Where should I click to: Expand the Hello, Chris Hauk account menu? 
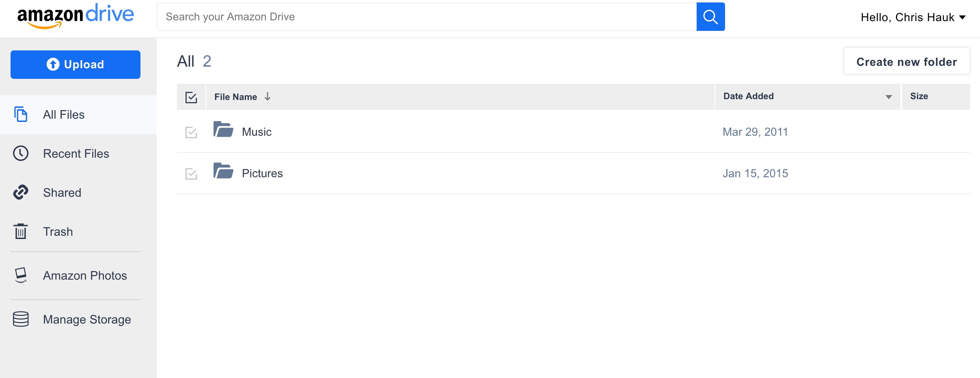tap(913, 17)
